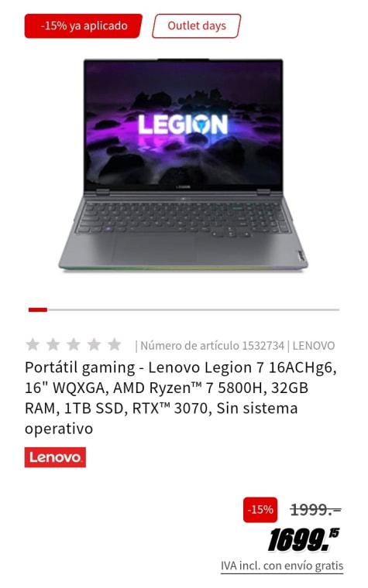This screenshot has width=368, height=588.
Task: Click the 'Número de artículo 1532734' text
Action: [x=212, y=345]
